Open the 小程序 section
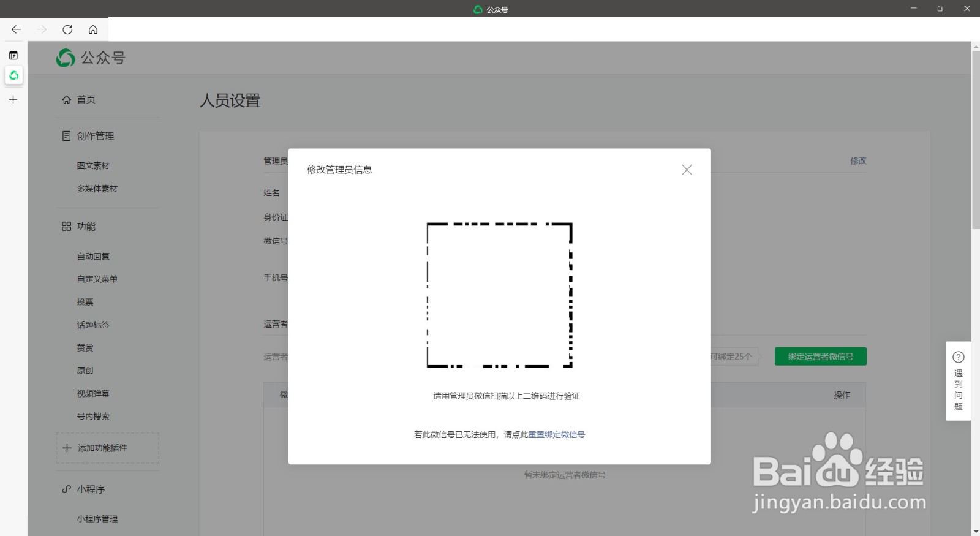The width and height of the screenshot is (980, 536). coord(91,489)
